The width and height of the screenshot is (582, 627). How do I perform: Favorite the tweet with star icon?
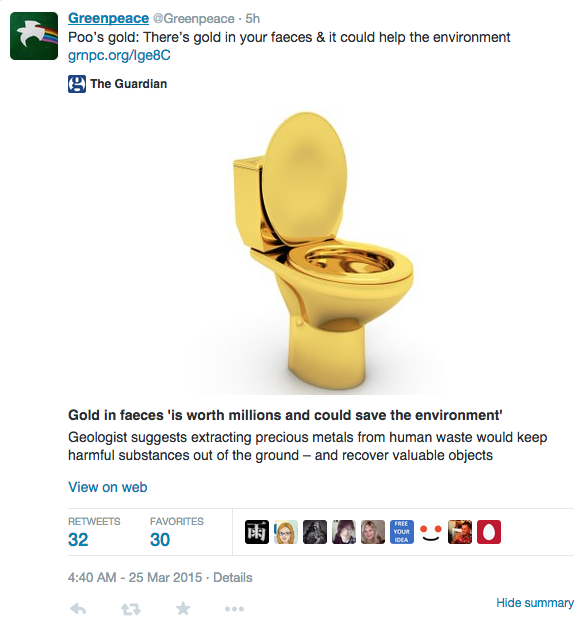pyautogui.click(x=183, y=608)
